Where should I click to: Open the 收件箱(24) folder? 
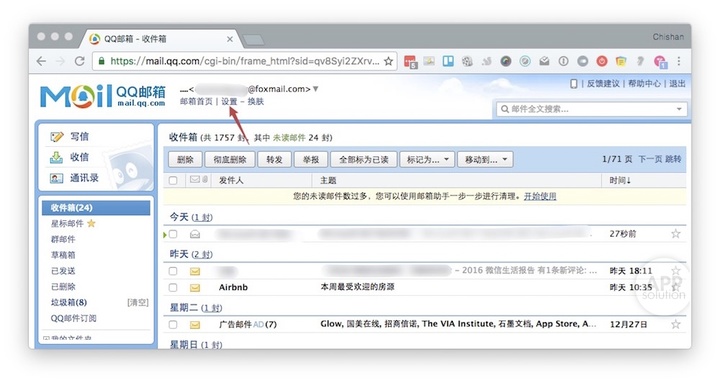point(96,208)
